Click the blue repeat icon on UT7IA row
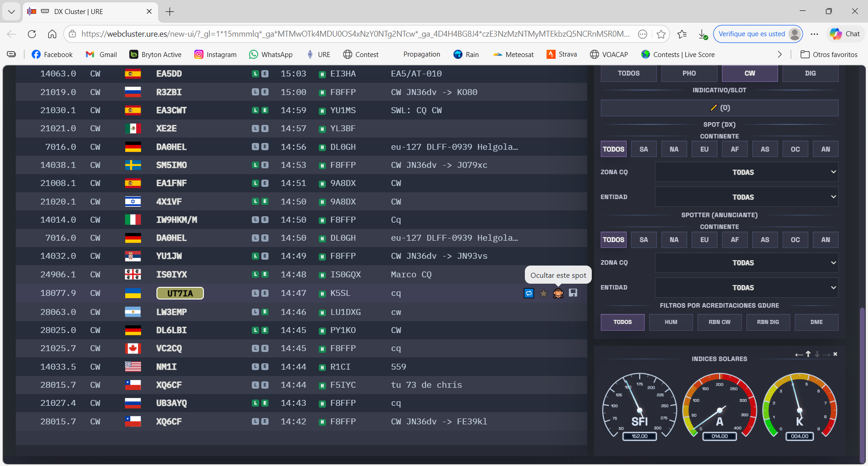The width and height of the screenshot is (868, 466). coord(529,293)
